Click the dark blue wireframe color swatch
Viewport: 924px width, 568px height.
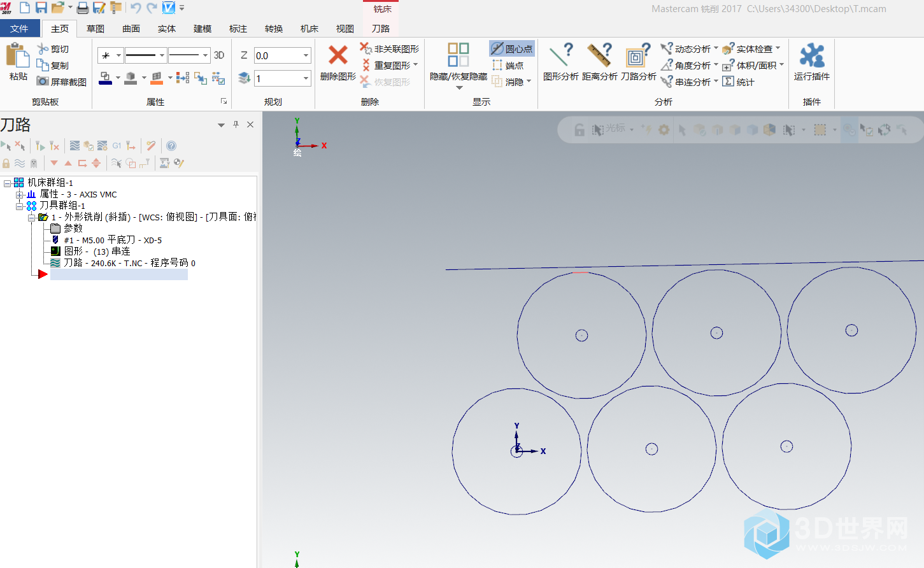(x=106, y=78)
